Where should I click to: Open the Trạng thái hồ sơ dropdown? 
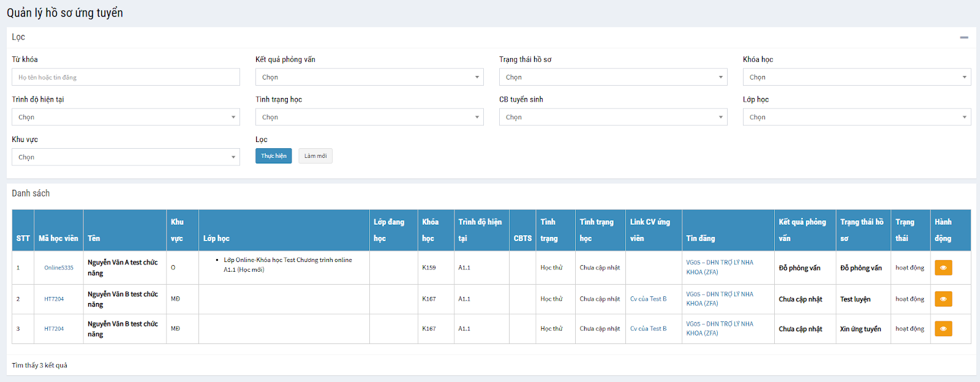point(613,77)
